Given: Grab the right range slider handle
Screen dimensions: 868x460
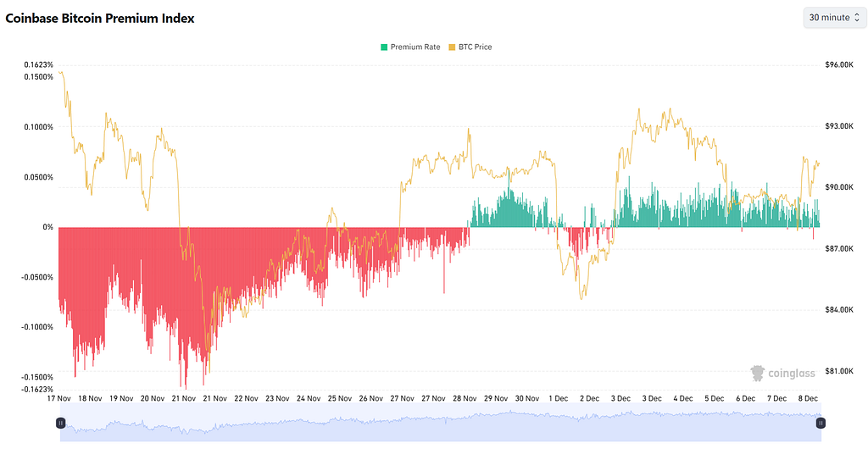Looking at the screenshot, I should (x=821, y=423).
